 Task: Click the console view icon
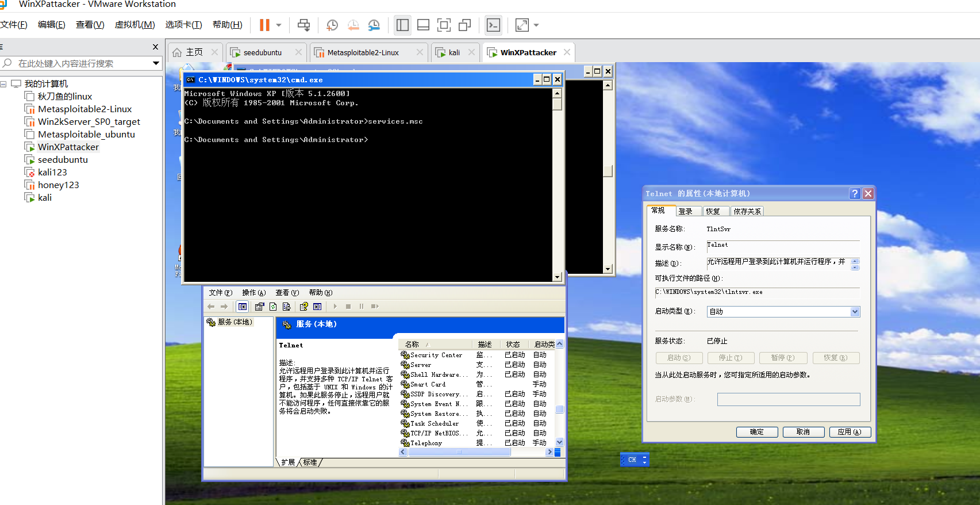click(x=493, y=25)
